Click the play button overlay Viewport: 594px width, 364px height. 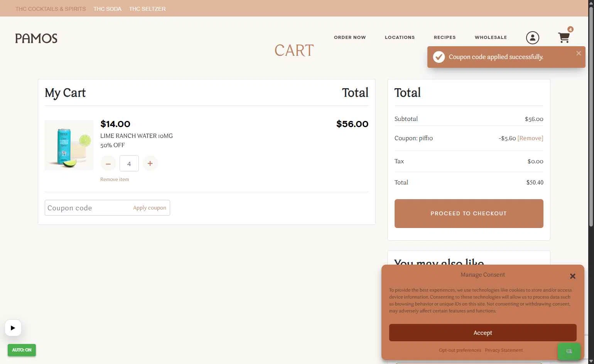pos(13,328)
